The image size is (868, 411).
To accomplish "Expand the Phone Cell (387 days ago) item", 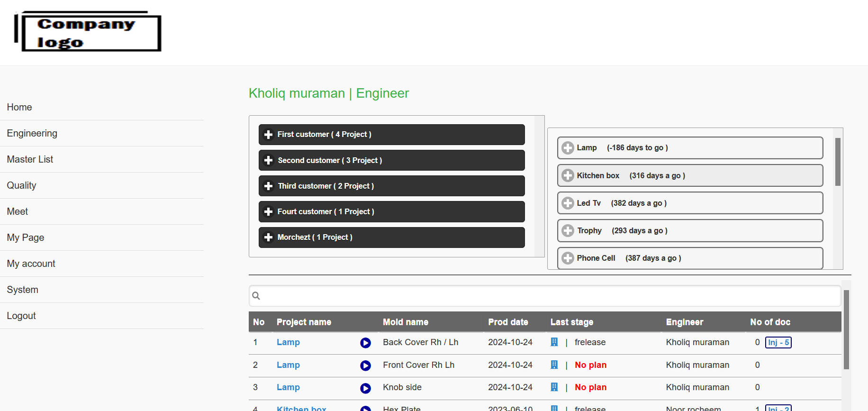I will tap(690, 258).
